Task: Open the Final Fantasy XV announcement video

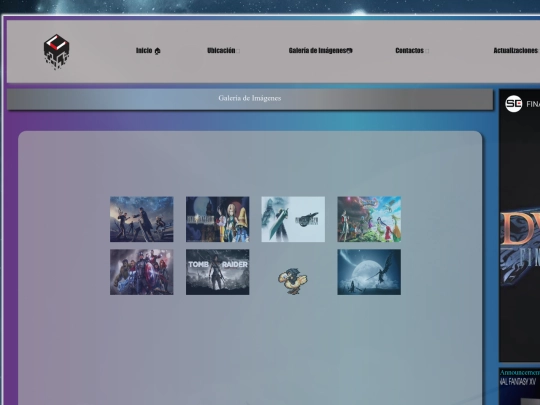Action: click(x=520, y=386)
